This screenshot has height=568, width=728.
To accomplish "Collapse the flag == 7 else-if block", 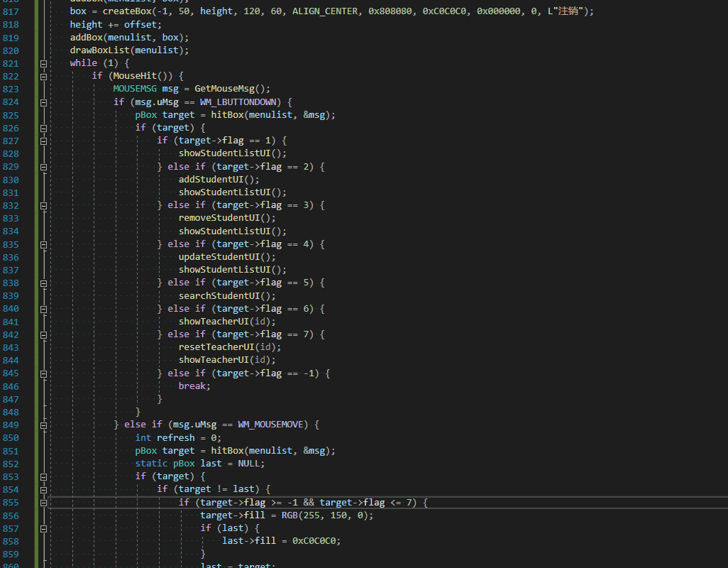I will 44,335.
